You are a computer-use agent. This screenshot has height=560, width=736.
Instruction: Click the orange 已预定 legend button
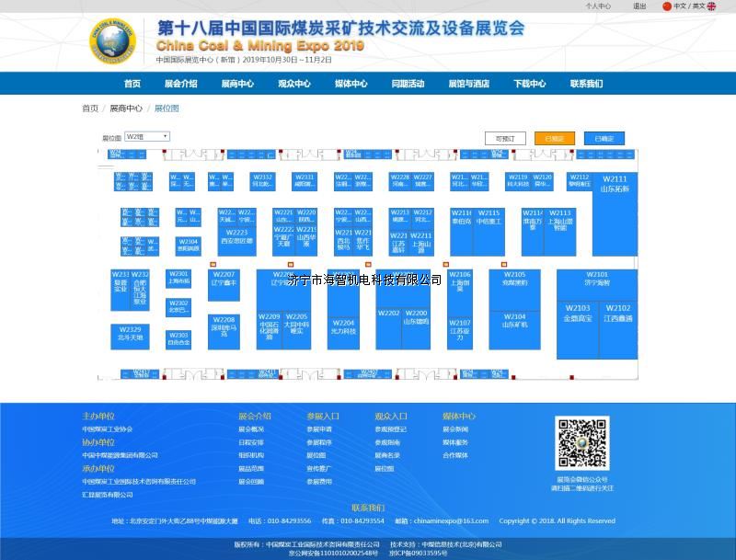[554, 139]
